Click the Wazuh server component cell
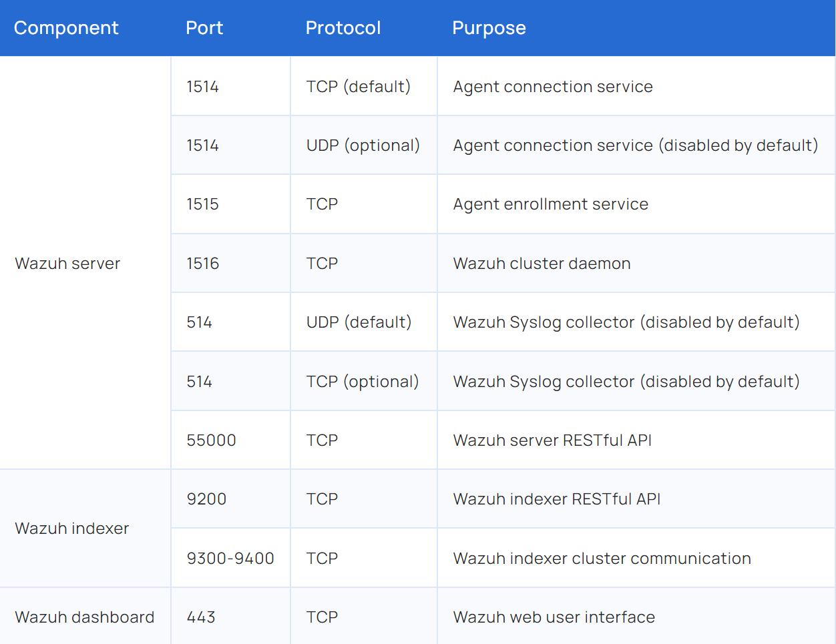This screenshot has height=644, width=836. tap(67, 264)
